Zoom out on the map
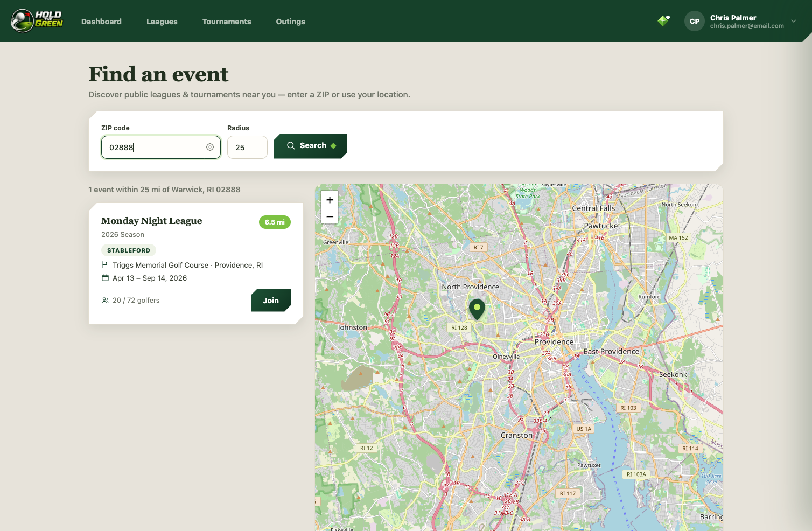Viewport: 812px width, 531px height. (330, 216)
